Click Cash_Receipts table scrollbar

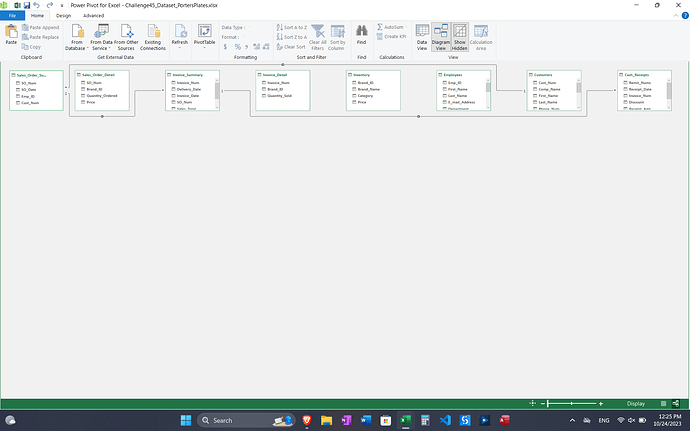click(669, 94)
